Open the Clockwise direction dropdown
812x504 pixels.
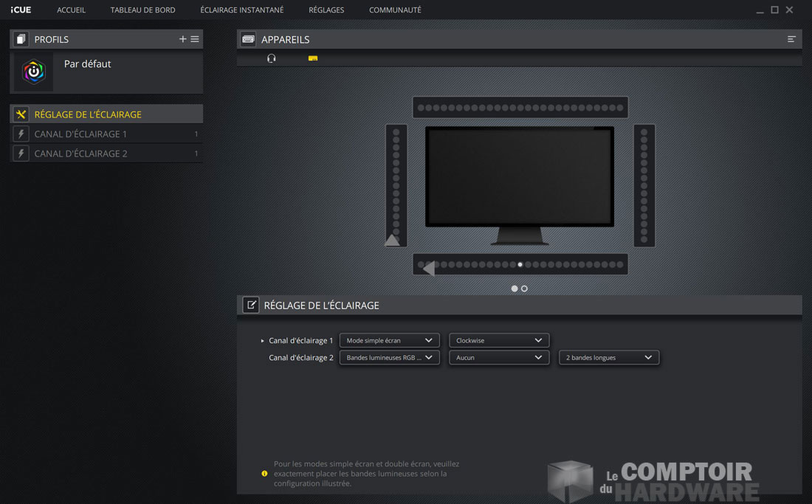click(499, 340)
